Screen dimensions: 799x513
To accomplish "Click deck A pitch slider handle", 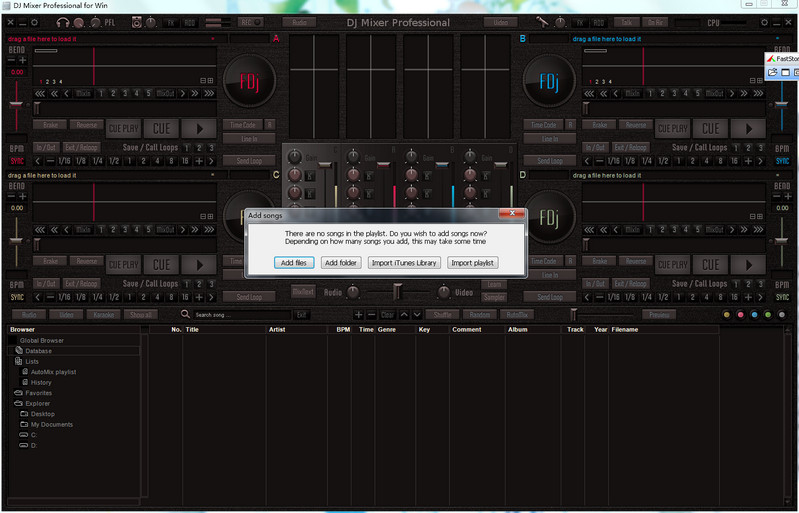I will (16, 105).
